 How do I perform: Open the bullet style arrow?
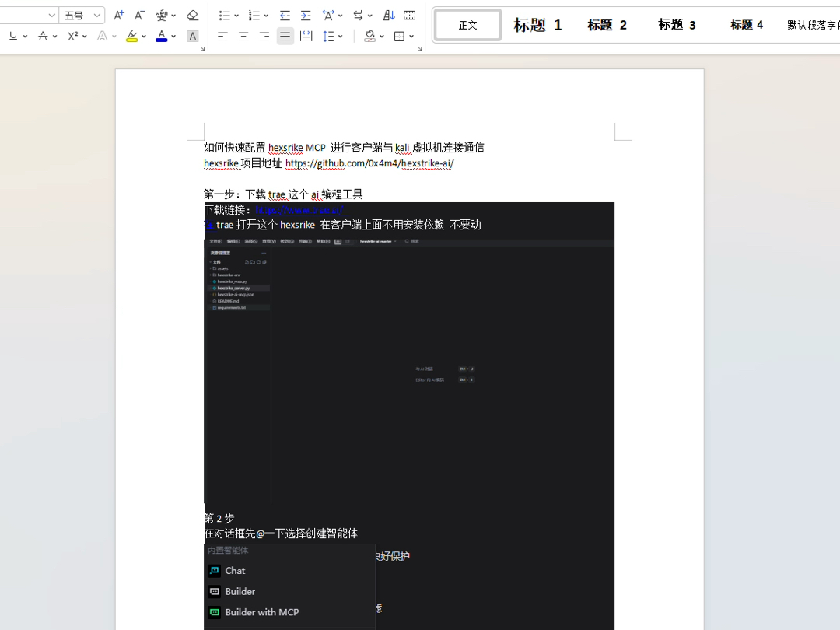(236, 16)
